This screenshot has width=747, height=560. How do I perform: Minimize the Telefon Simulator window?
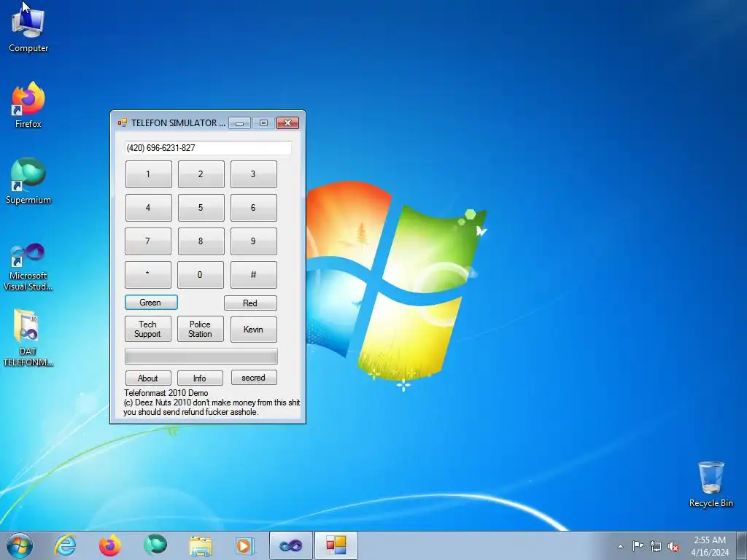pyautogui.click(x=239, y=122)
